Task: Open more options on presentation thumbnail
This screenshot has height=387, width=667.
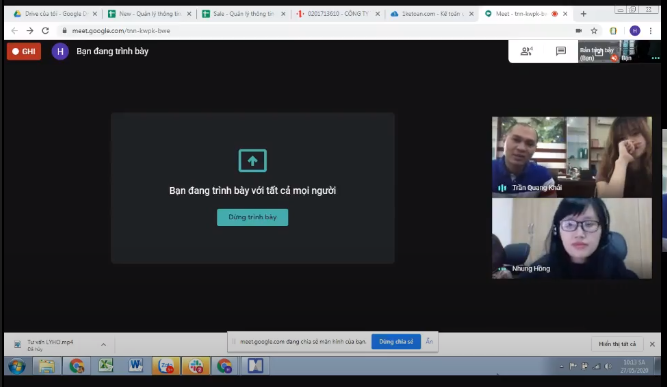Action: (x=655, y=58)
